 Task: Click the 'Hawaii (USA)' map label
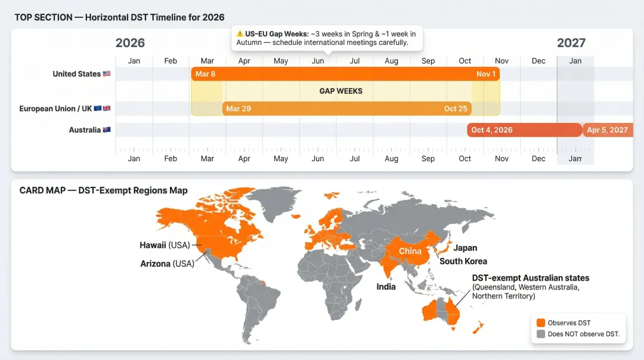(165, 245)
